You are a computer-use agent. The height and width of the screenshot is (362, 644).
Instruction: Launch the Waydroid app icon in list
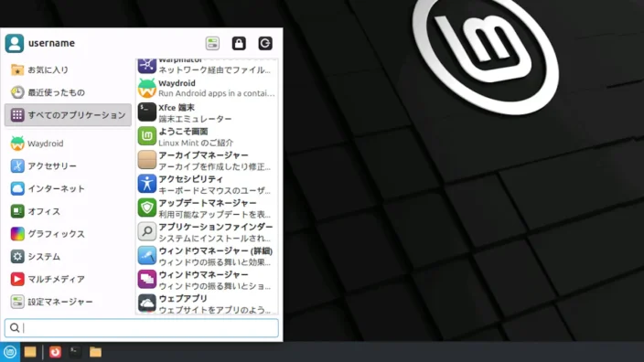coord(146,88)
